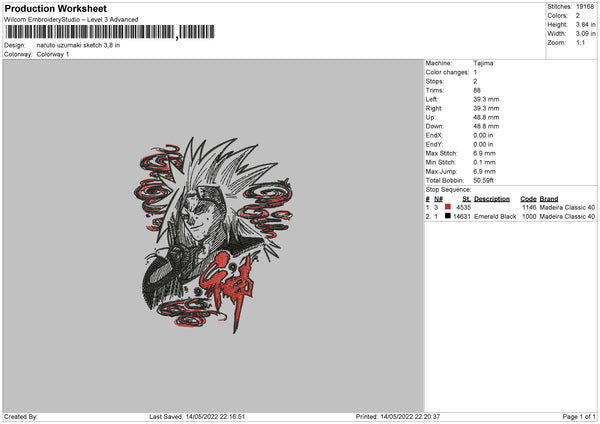This screenshot has width=600, height=424.
Task: Click 'Printed: 14/05/2022 22:20:37' text
Action: tap(398, 417)
